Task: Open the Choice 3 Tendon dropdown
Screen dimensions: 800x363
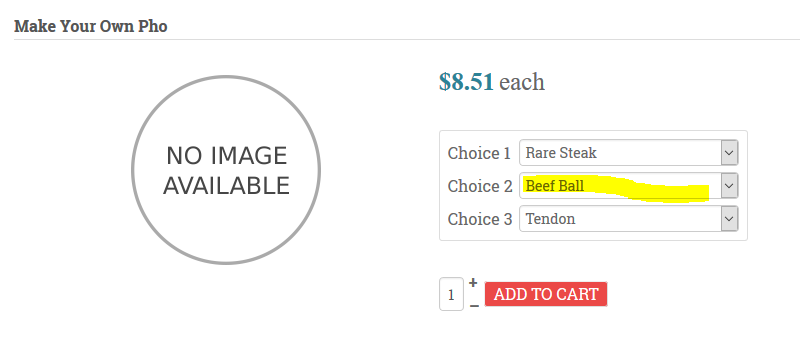Action: tap(629, 219)
